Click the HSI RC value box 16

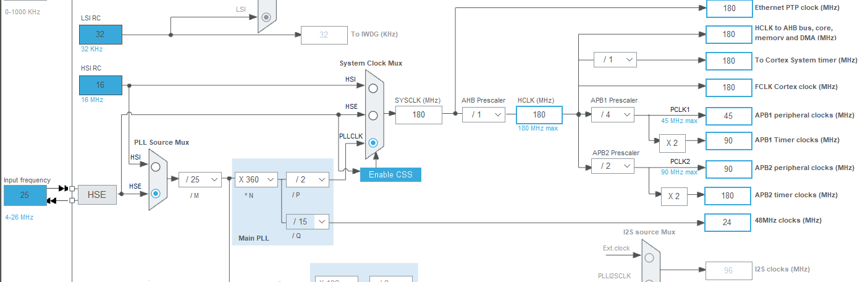point(100,85)
